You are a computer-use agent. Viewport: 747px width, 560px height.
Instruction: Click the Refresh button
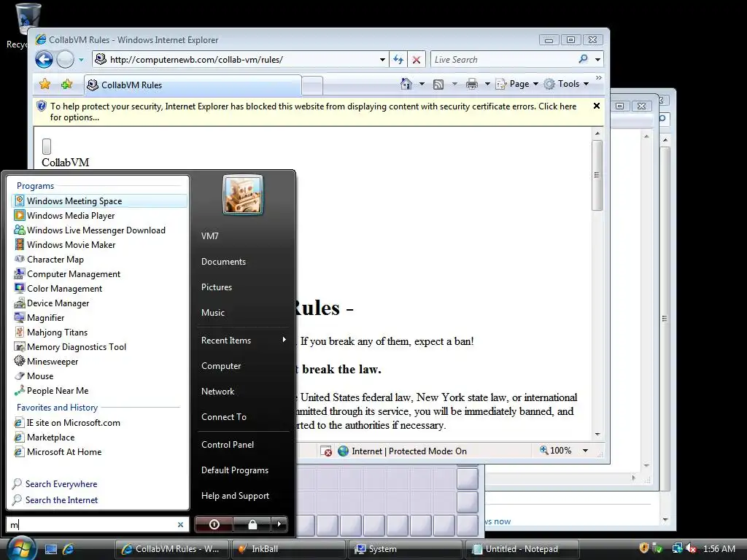(398, 60)
